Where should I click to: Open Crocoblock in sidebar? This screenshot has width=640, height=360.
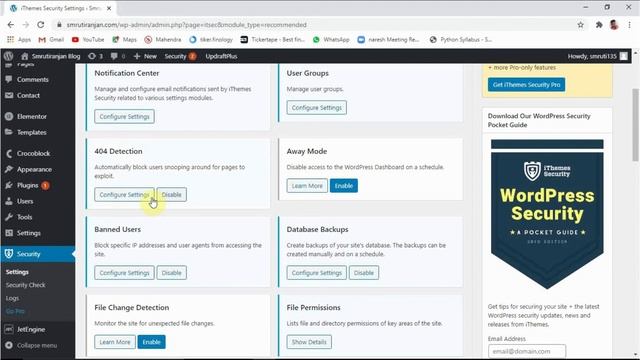[x=33, y=153]
